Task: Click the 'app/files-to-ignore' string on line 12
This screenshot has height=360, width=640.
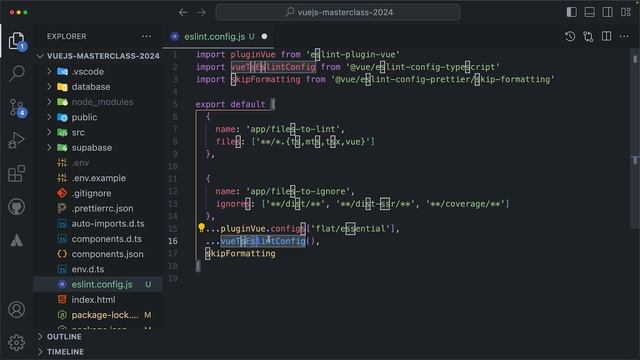Action: [x=298, y=191]
